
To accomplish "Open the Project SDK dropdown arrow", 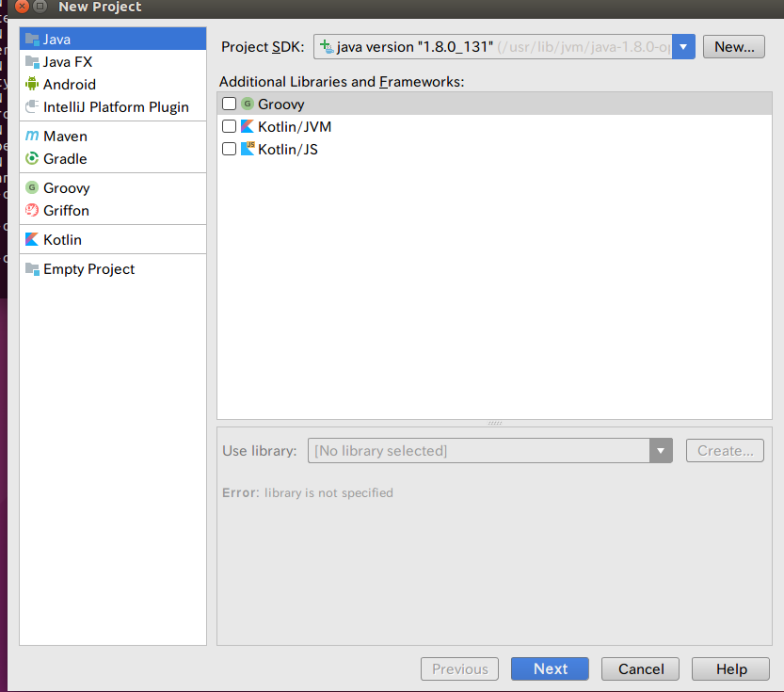I will tap(683, 46).
